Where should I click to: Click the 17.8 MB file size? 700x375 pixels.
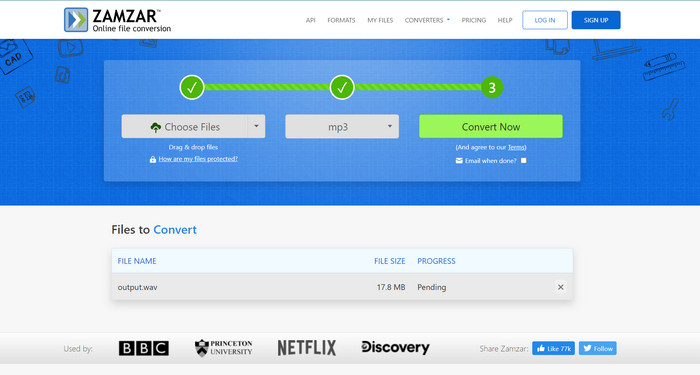click(x=391, y=287)
